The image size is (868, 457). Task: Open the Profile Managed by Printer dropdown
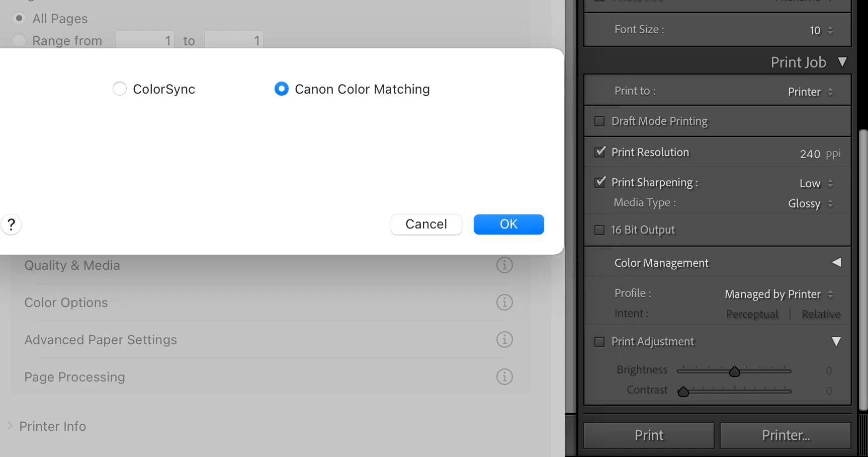tap(779, 294)
